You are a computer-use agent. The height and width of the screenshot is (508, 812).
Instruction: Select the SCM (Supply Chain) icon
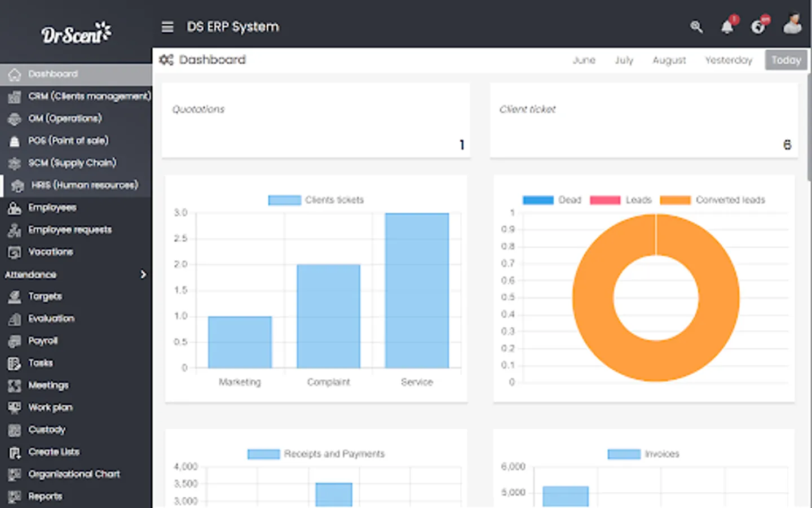[x=15, y=163]
